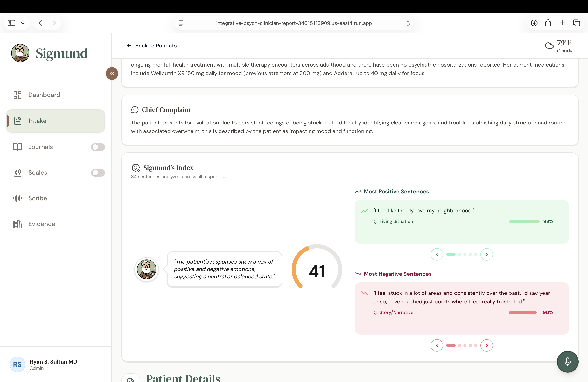Click the floating microphone button

568,362
